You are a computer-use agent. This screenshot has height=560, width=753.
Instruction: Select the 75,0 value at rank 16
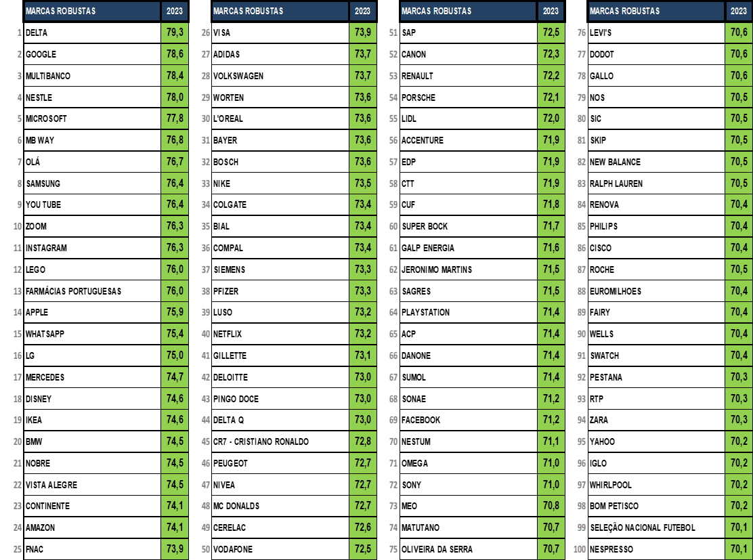pyautogui.click(x=174, y=356)
